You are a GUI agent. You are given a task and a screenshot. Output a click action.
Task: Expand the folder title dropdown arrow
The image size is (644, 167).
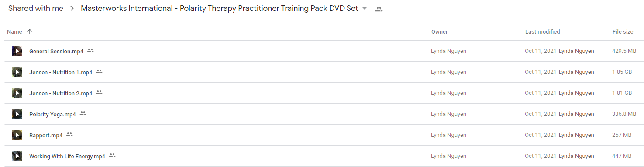click(x=365, y=9)
